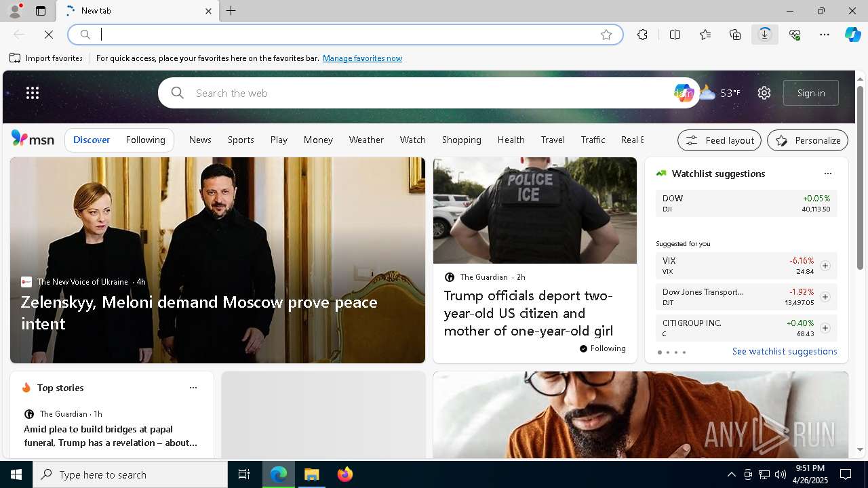Image resolution: width=868 pixels, height=488 pixels.
Task: Add VIX to watchlist
Action: (x=825, y=266)
